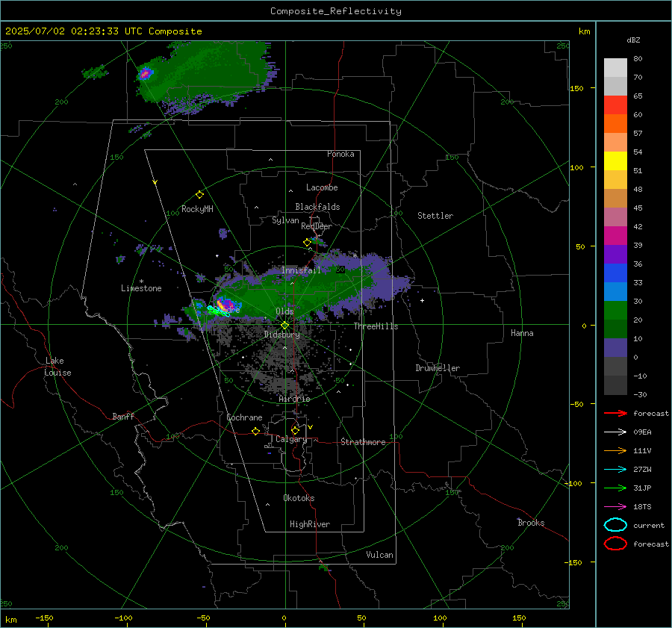The height and width of the screenshot is (628, 672).
Task: Click the magenta swatch in dBZ legend
Action: [615, 236]
